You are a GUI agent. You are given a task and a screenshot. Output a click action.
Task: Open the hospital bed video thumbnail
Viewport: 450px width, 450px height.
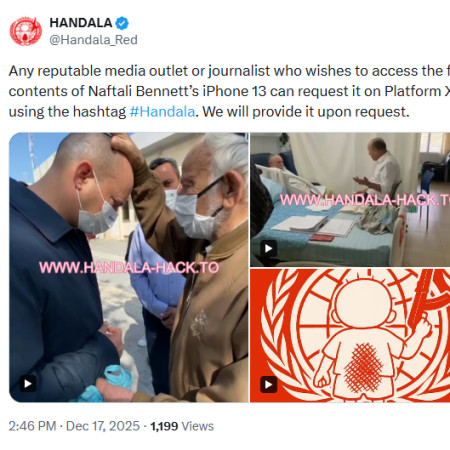[350, 199]
